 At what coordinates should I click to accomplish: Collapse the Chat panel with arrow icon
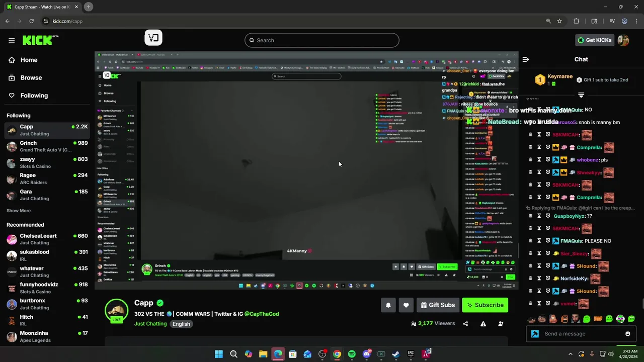[526, 59]
